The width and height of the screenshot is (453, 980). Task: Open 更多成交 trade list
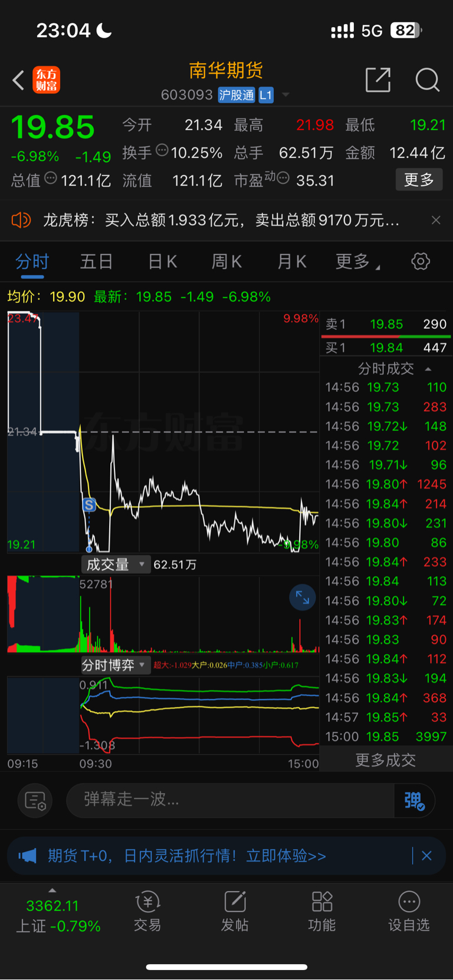coord(386,760)
